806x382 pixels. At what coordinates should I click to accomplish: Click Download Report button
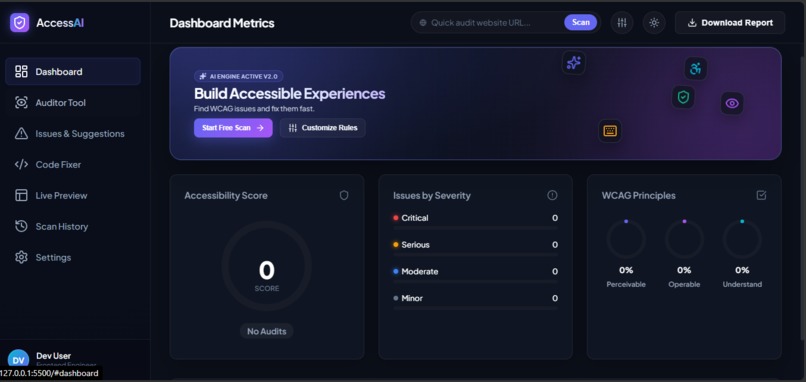tap(730, 23)
